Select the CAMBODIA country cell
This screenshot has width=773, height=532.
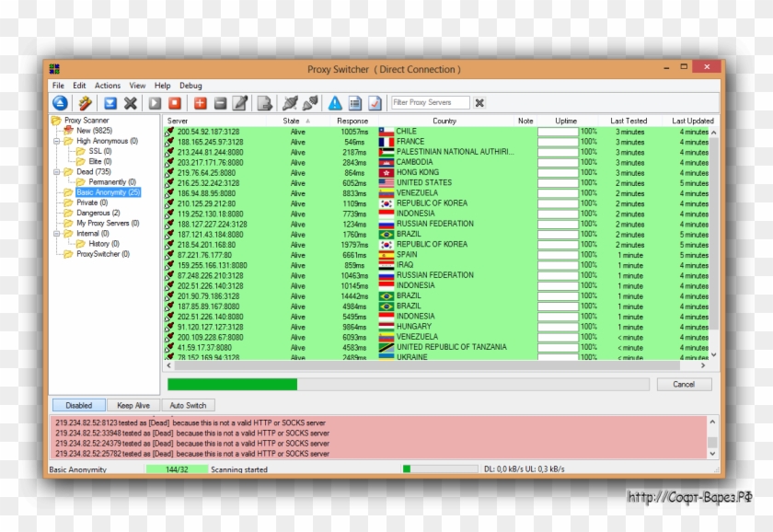tap(415, 162)
